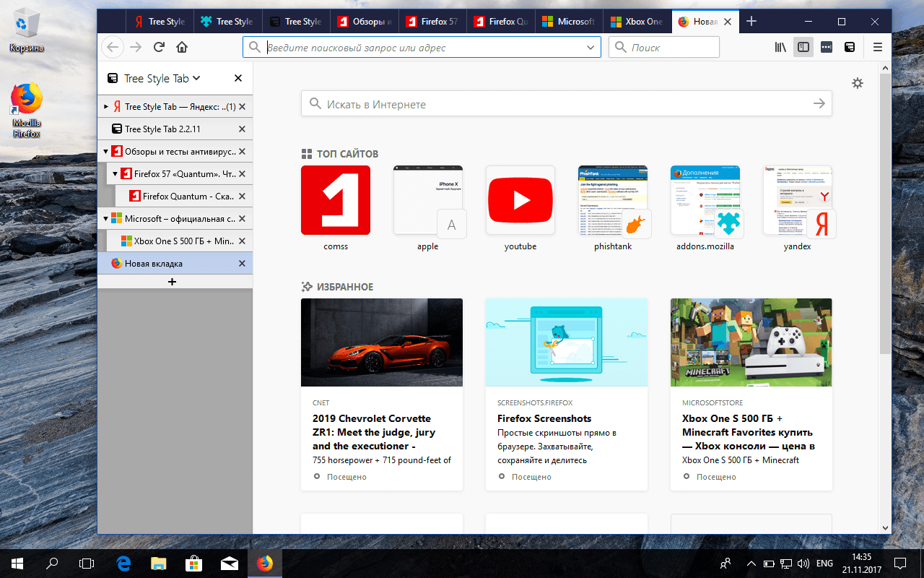The width and height of the screenshot is (924, 578).
Task: Toggle the sidebar view button
Action: click(803, 47)
